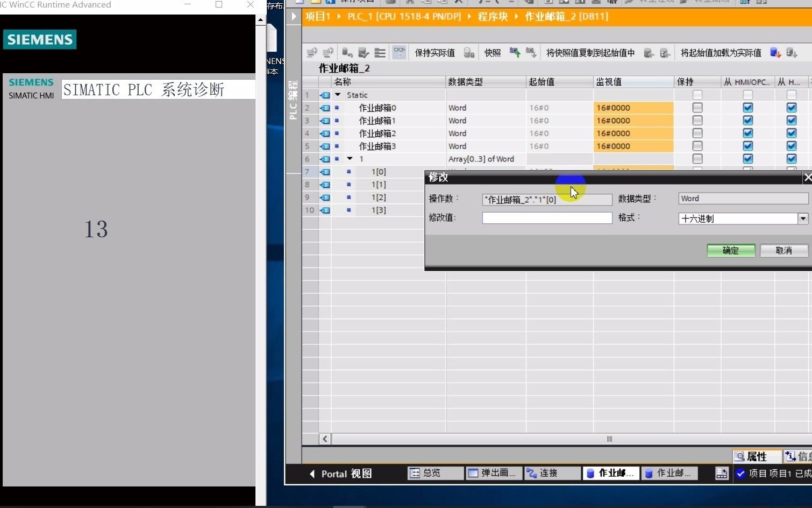Click the 保持实际值 toolbar button
The width and height of the screenshot is (812, 508).
(x=435, y=53)
